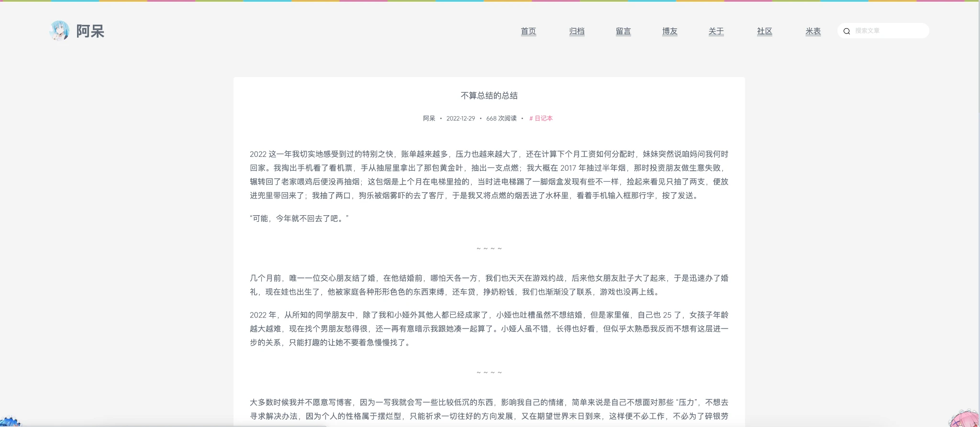Focus the 搜索文章 search field
The width and height of the screenshot is (980, 427).
(889, 31)
